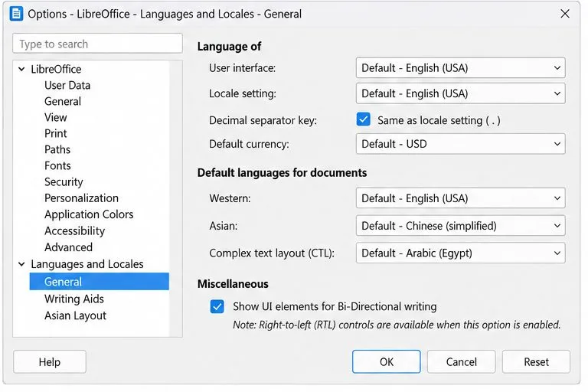Open the Locale setting dropdown

tap(460, 93)
